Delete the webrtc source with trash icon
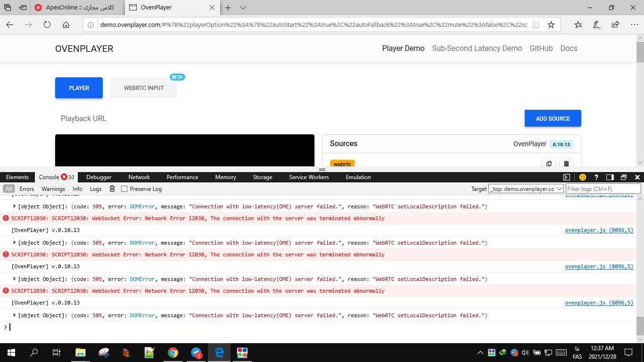Screen dimensions: 644x362 pos(566,164)
